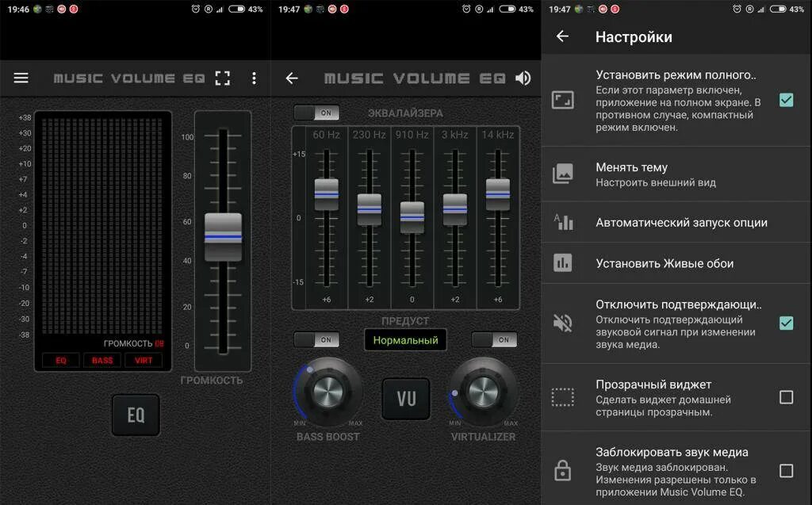Click the +38 label on meter scale
This screenshot has width=812, height=505.
[25, 117]
